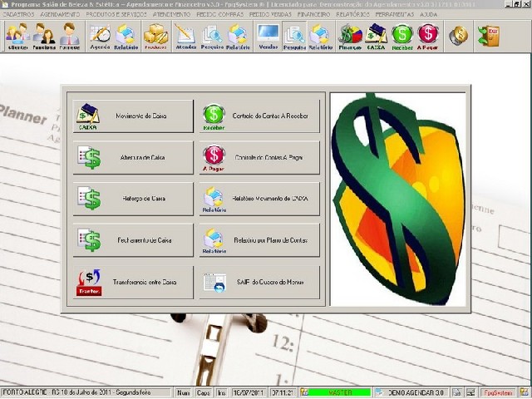Click the gold coins toolbar icon
This screenshot has width=532, height=399.
(458, 35)
